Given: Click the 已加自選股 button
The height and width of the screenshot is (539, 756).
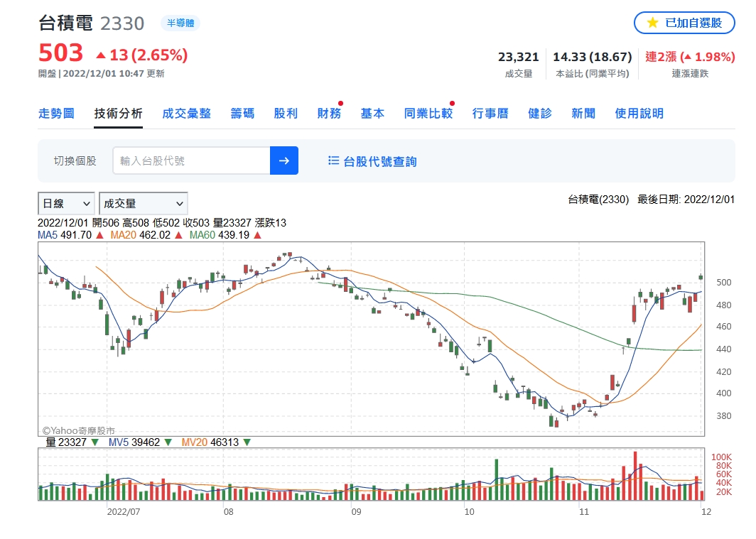Looking at the screenshot, I should click(684, 23).
